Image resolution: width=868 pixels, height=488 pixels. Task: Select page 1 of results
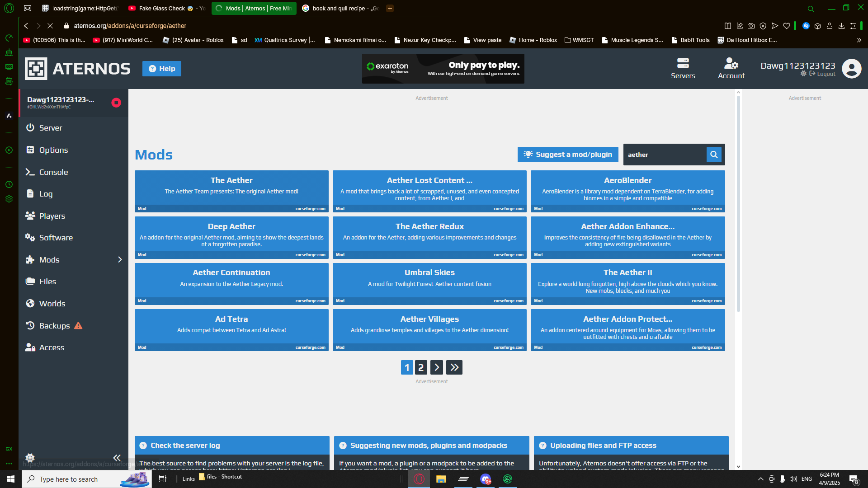click(x=407, y=367)
